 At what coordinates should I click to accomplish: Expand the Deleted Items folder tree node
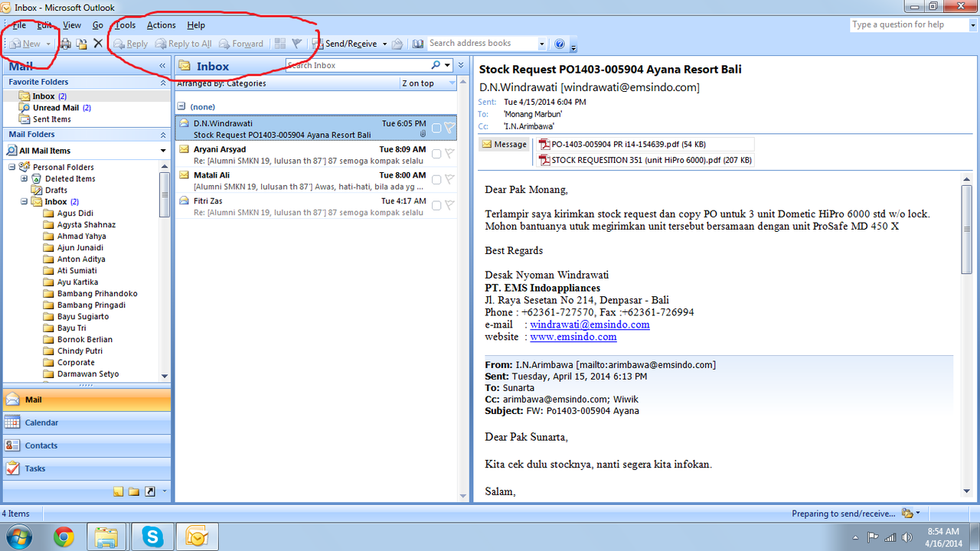pos(24,178)
